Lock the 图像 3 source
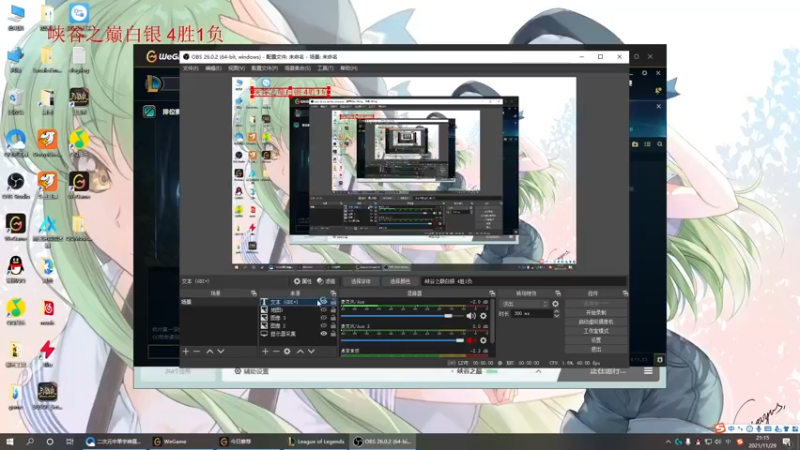Image resolution: width=800 pixels, height=450 pixels. click(333, 317)
